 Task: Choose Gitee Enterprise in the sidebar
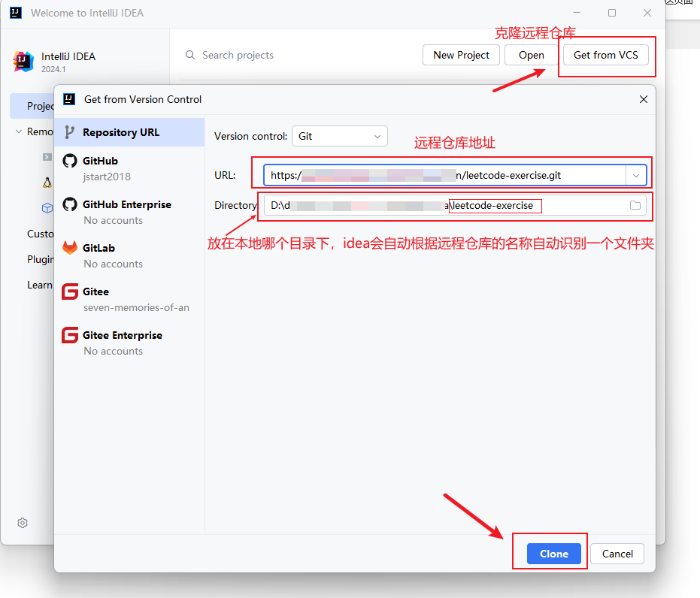pyautogui.click(x=129, y=343)
